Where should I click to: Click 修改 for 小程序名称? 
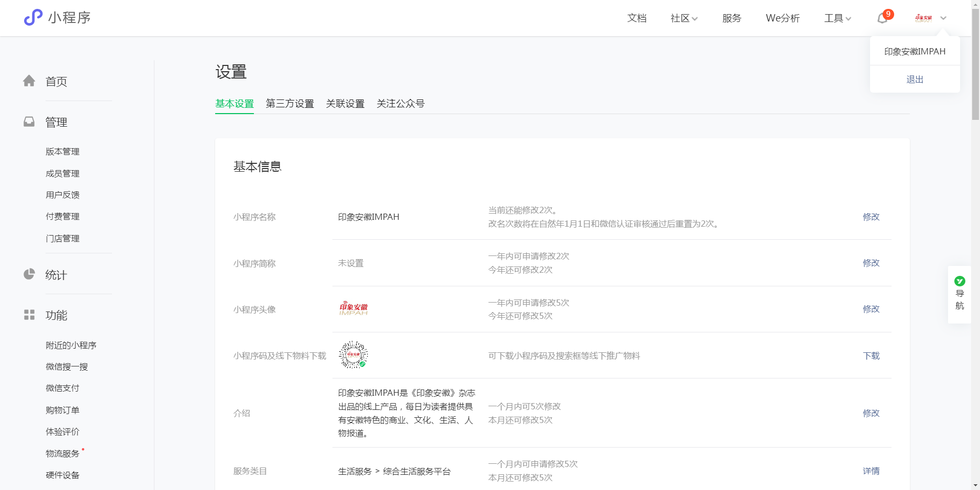[x=871, y=217]
